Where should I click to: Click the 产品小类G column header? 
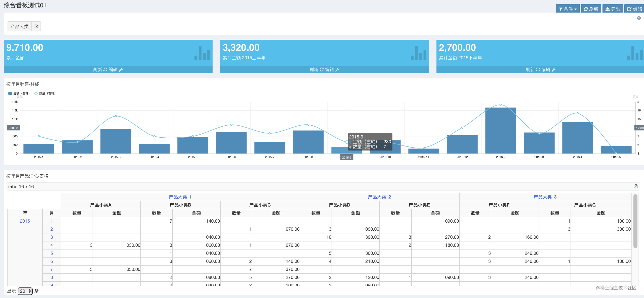(585, 205)
